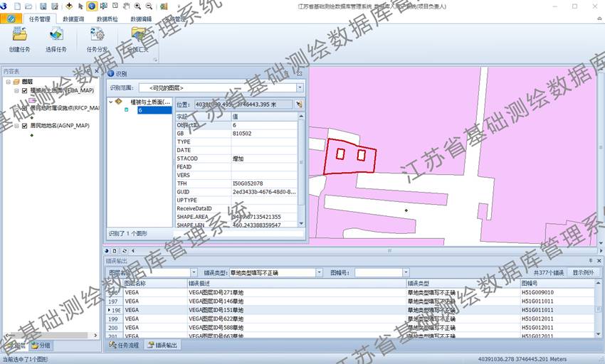Collapse the 植被与土质面 node in the identify tree
The width and height of the screenshot is (605, 364).
(x=111, y=102)
